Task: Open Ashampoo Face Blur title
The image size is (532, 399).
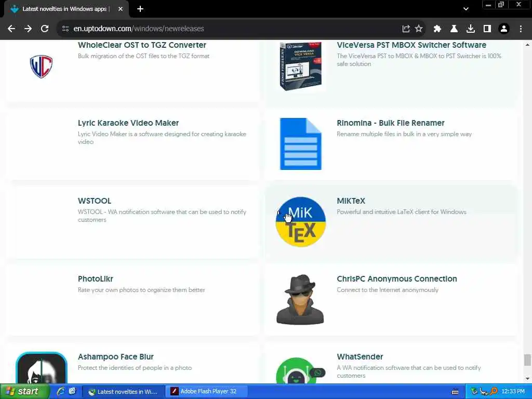Action: tap(116, 356)
